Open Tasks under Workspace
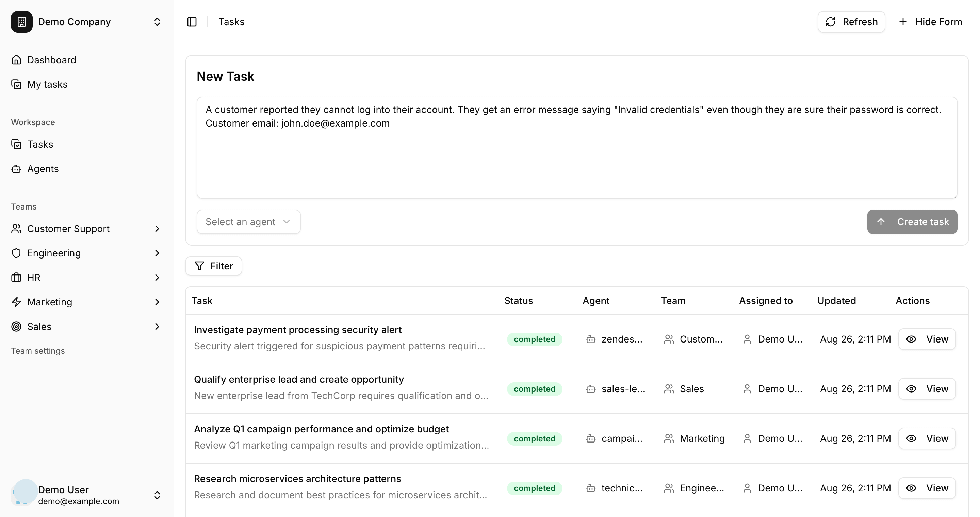Image resolution: width=980 pixels, height=517 pixels. tap(40, 145)
